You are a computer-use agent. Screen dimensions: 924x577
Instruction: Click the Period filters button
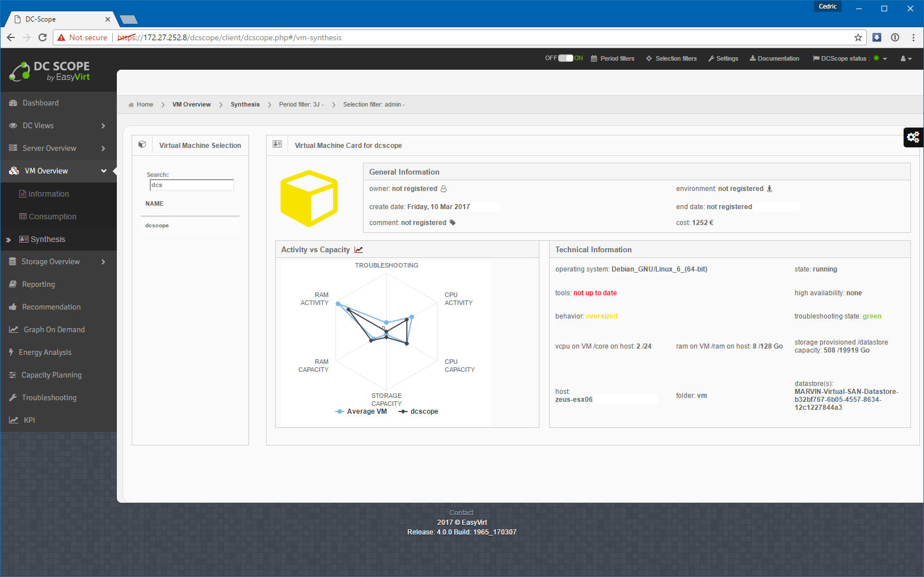pos(613,58)
